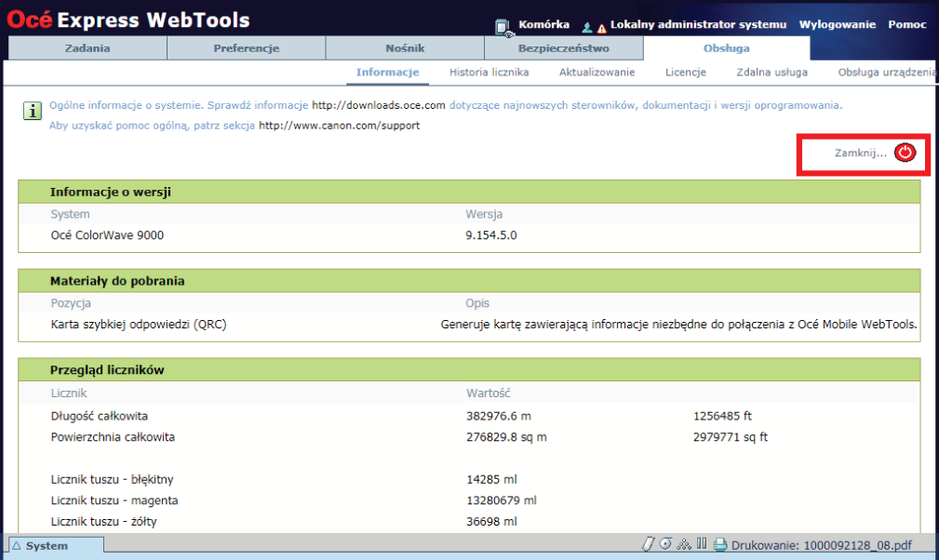Viewport: 939px width, 560px height.
Task: Click the value 1256485 ft
Action: point(722,416)
